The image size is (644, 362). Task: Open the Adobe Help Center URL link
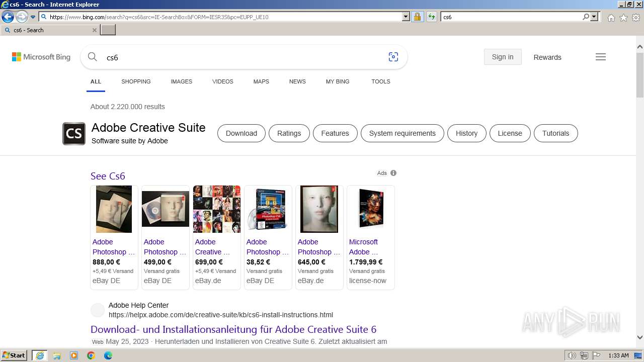(x=221, y=315)
